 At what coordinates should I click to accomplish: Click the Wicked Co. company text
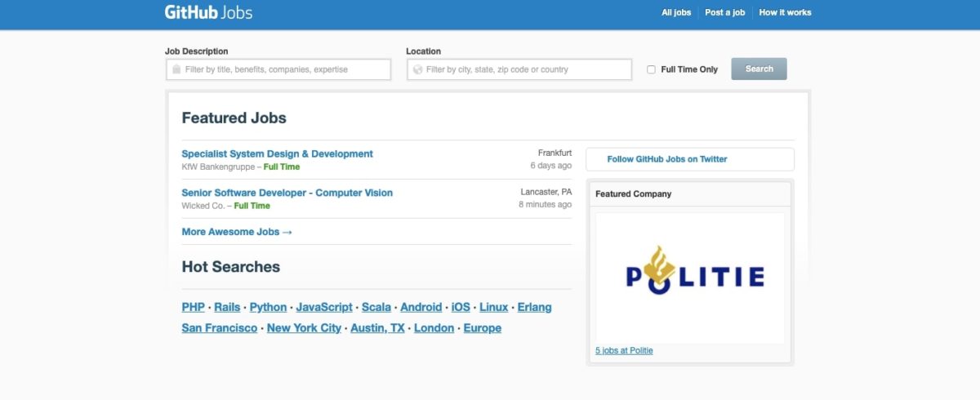[203, 206]
